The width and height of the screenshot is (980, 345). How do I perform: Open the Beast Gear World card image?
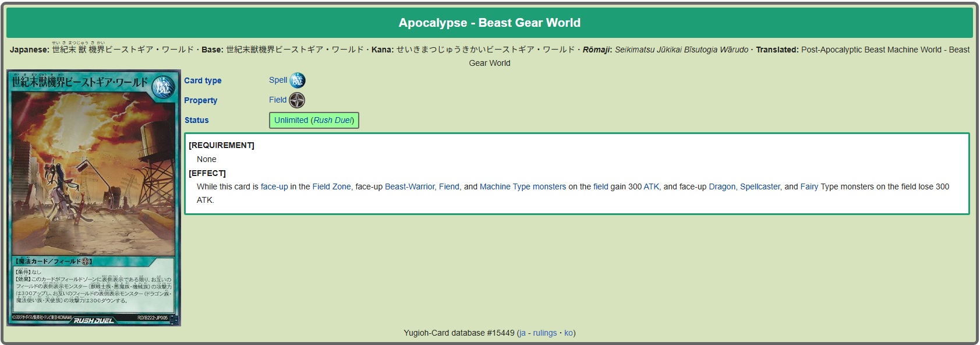click(94, 198)
